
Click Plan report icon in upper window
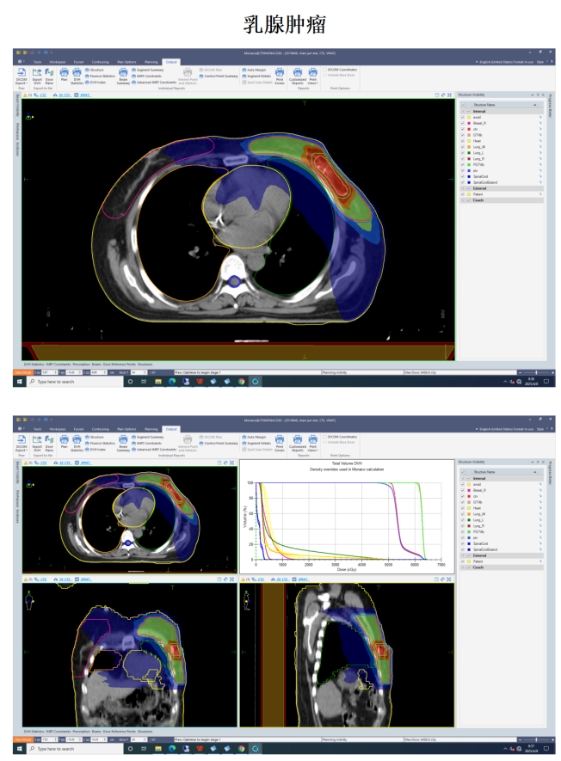coord(64,74)
